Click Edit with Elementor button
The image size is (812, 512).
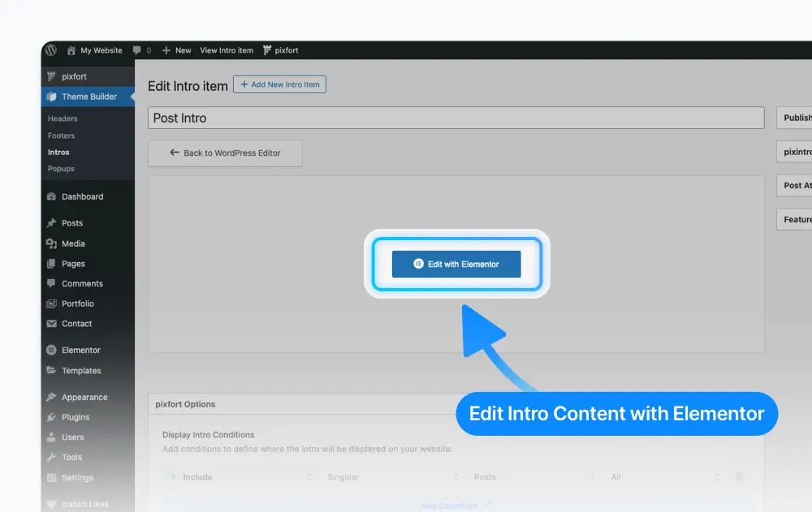click(x=456, y=264)
